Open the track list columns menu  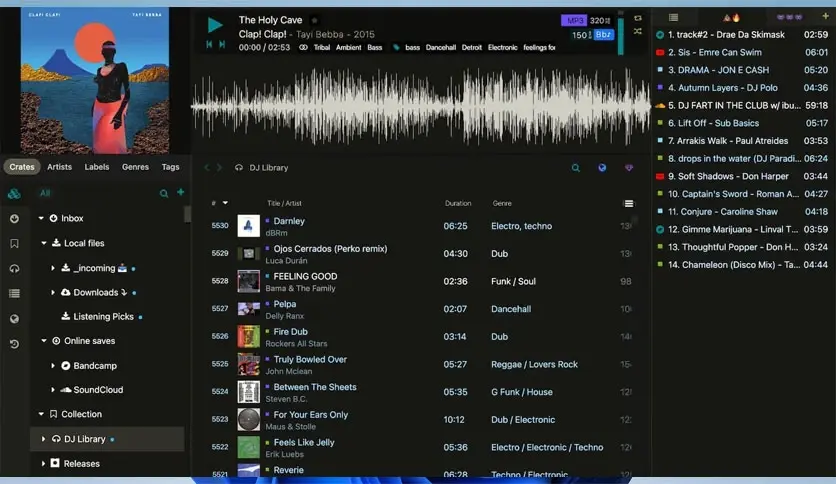point(628,203)
